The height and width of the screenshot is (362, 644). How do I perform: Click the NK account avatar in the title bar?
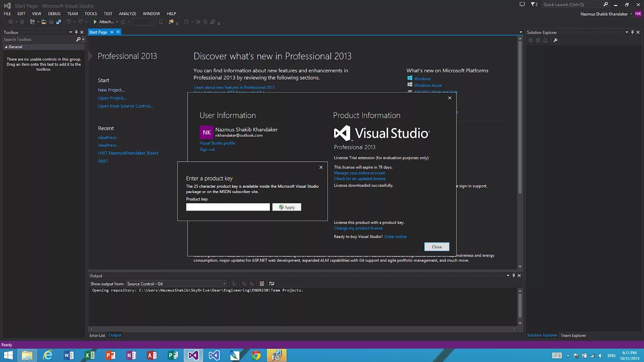click(638, 14)
